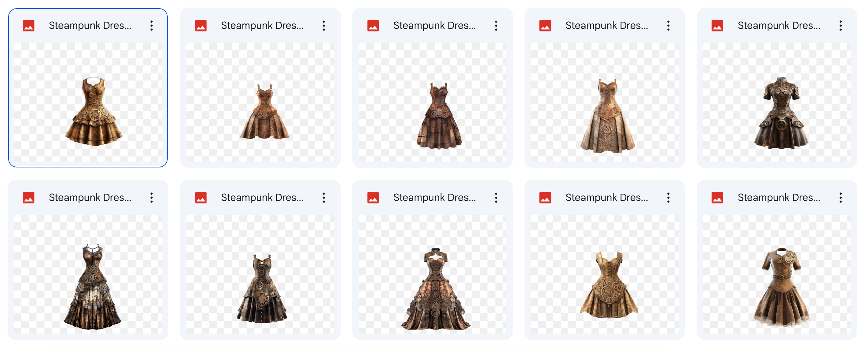
Task: Click the file name of the last top-row dress
Action: coord(779,25)
